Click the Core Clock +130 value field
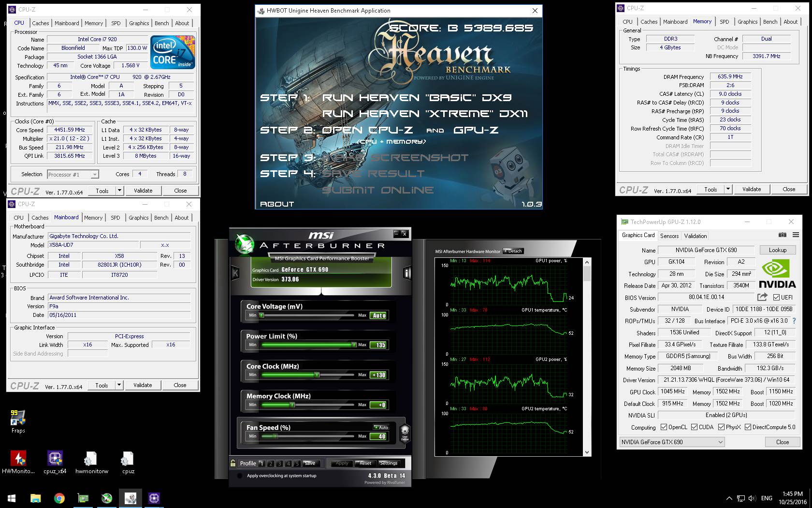This screenshot has width=812, height=508. click(x=378, y=375)
